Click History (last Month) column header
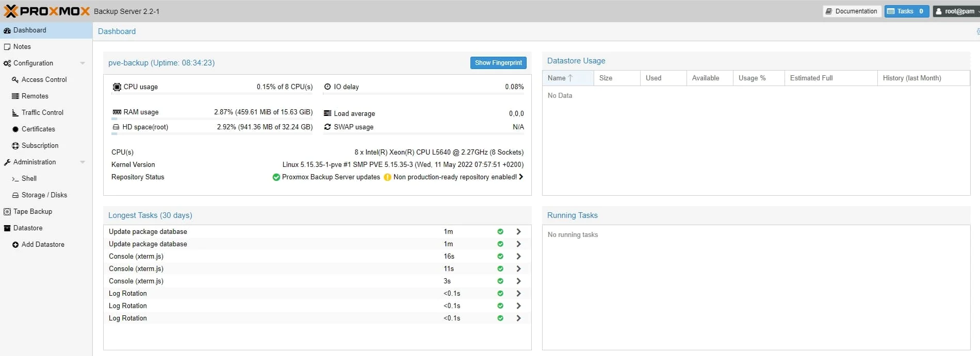Screen dimensions: 980x356 click(923, 78)
